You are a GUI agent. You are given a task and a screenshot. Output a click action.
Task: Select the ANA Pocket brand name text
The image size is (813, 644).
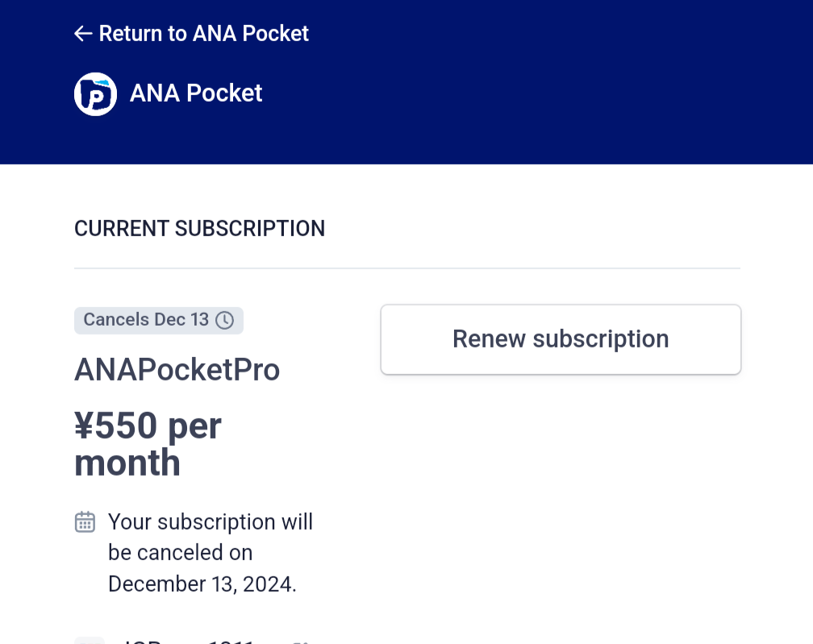(196, 93)
